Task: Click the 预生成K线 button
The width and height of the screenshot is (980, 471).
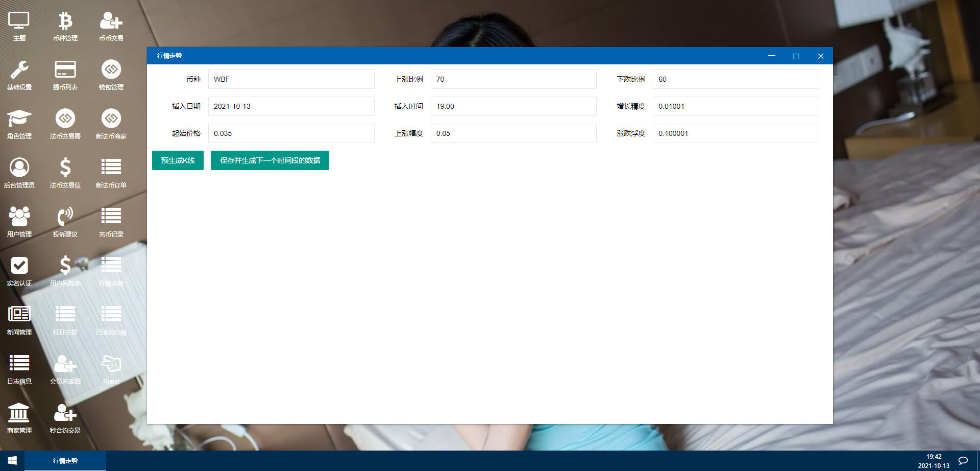Action: point(178,160)
